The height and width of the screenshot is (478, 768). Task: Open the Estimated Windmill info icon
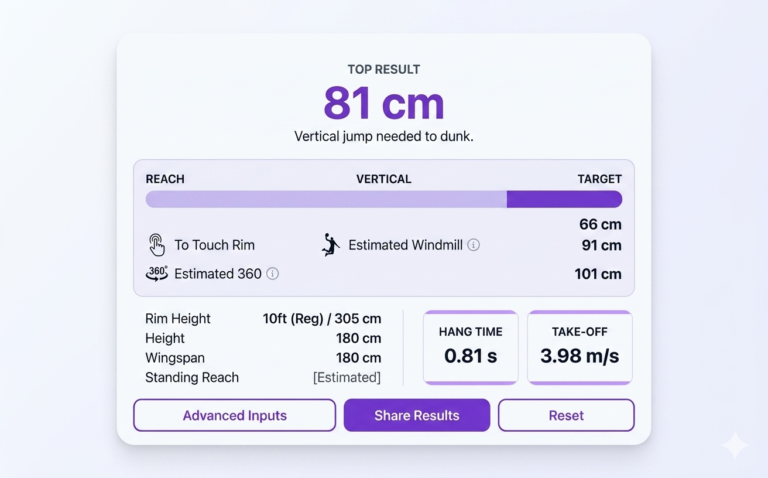(473, 245)
